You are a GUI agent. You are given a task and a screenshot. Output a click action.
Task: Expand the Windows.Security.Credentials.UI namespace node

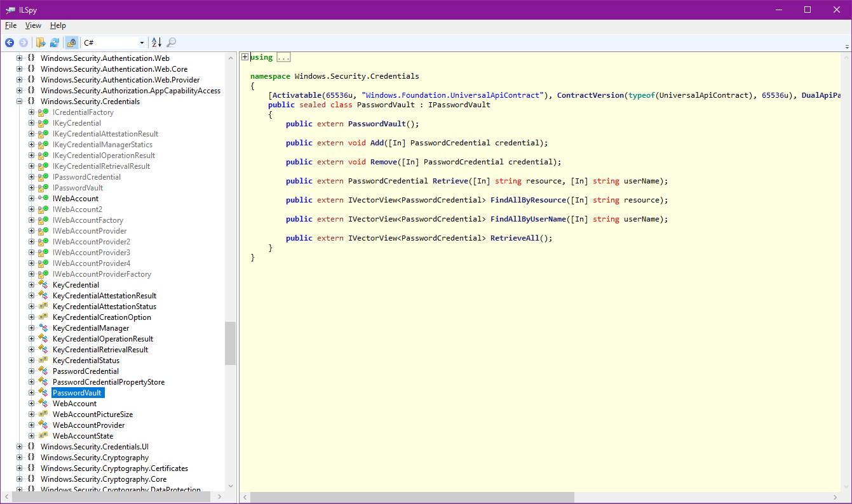[x=19, y=447]
